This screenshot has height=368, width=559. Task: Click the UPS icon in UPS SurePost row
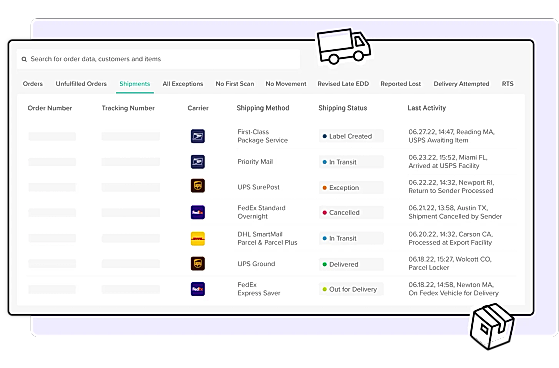click(x=198, y=186)
